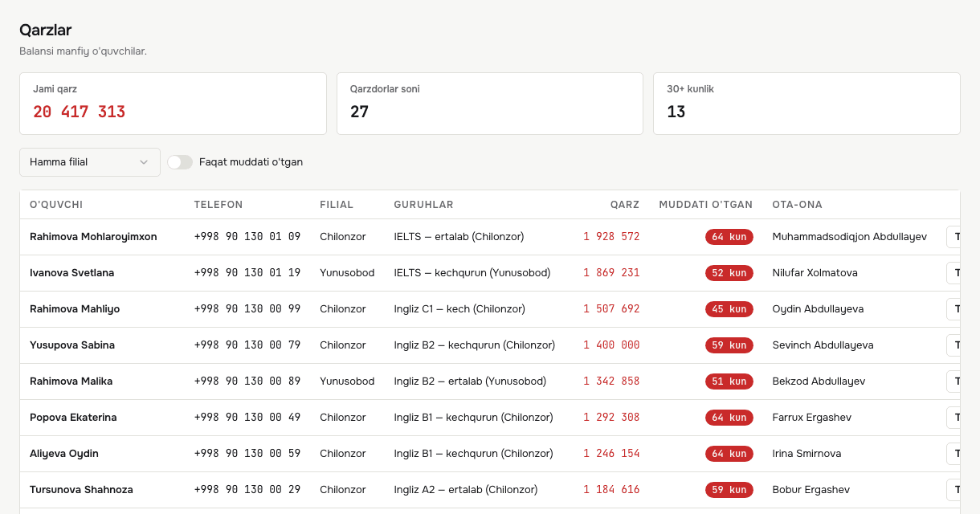
Task: Open student Rahimova Mohlaroyimxon's row
Action: [x=490, y=237]
